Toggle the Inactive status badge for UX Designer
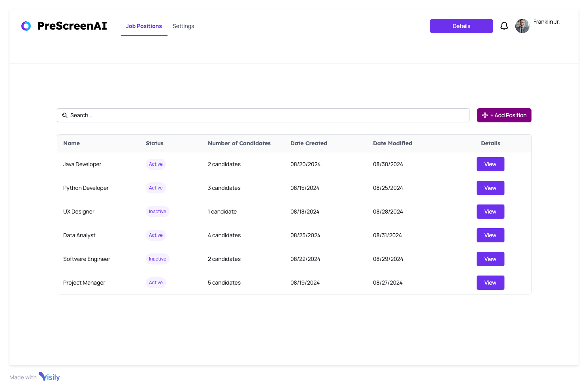 click(157, 212)
